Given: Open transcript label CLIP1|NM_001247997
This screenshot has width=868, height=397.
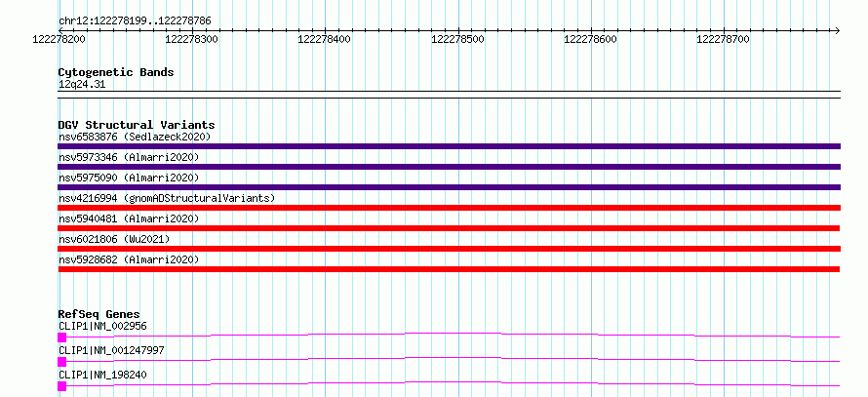Looking at the screenshot, I should 111,350.
